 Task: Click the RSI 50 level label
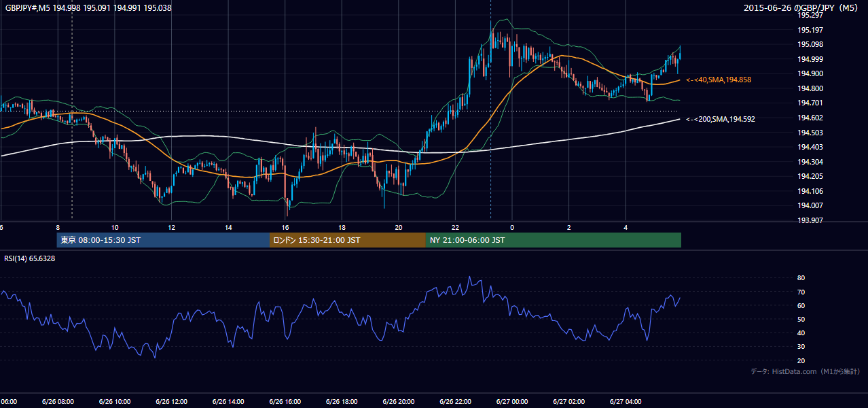tap(801, 319)
